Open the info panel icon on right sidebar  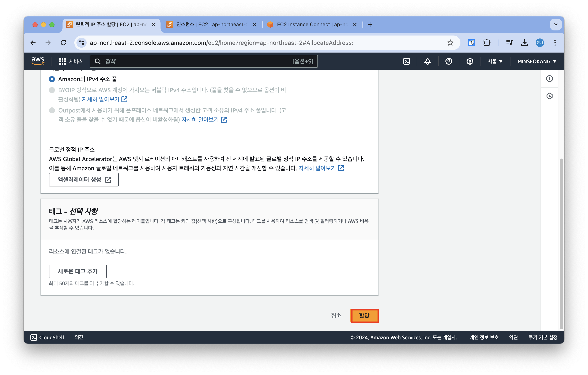point(549,79)
